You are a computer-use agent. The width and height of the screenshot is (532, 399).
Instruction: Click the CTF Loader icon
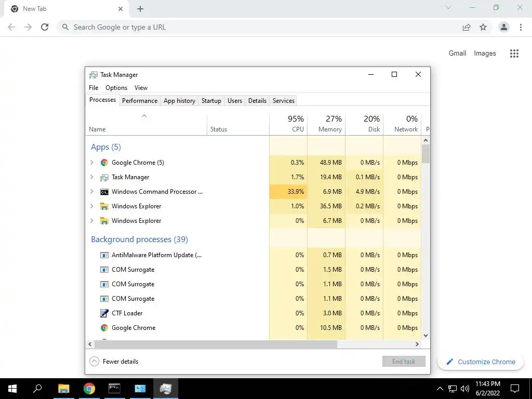104,313
